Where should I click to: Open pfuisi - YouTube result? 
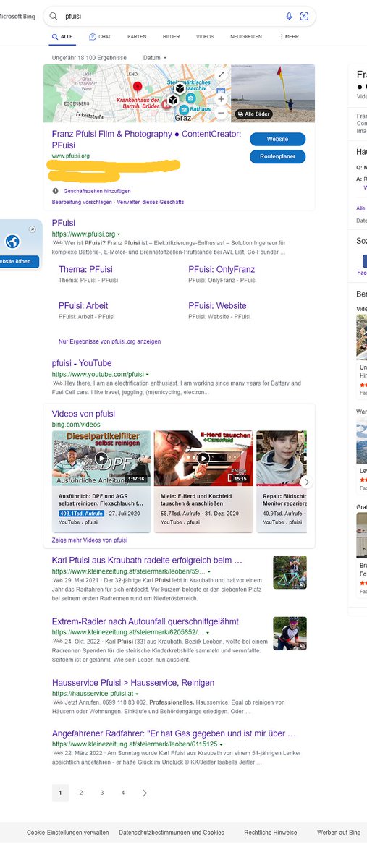(82, 363)
